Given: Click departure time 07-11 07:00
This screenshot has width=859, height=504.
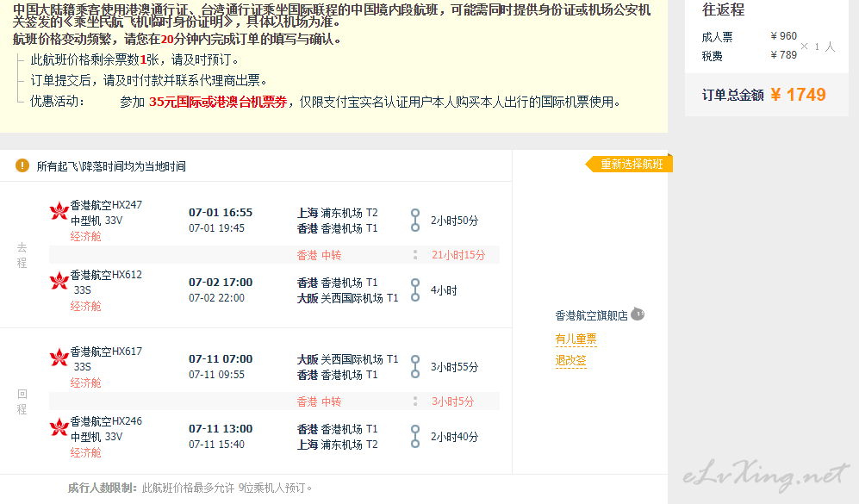Looking at the screenshot, I should [221, 359].
